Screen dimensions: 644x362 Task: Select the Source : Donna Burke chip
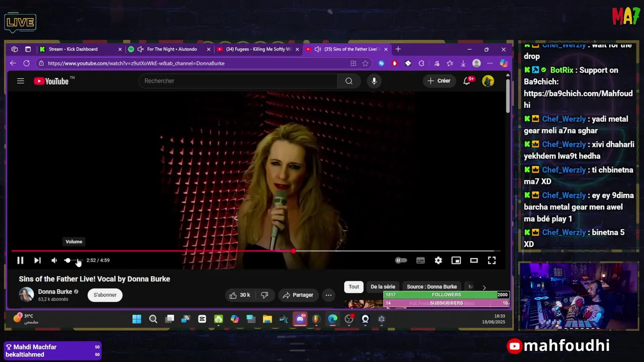tap(432, 287)
